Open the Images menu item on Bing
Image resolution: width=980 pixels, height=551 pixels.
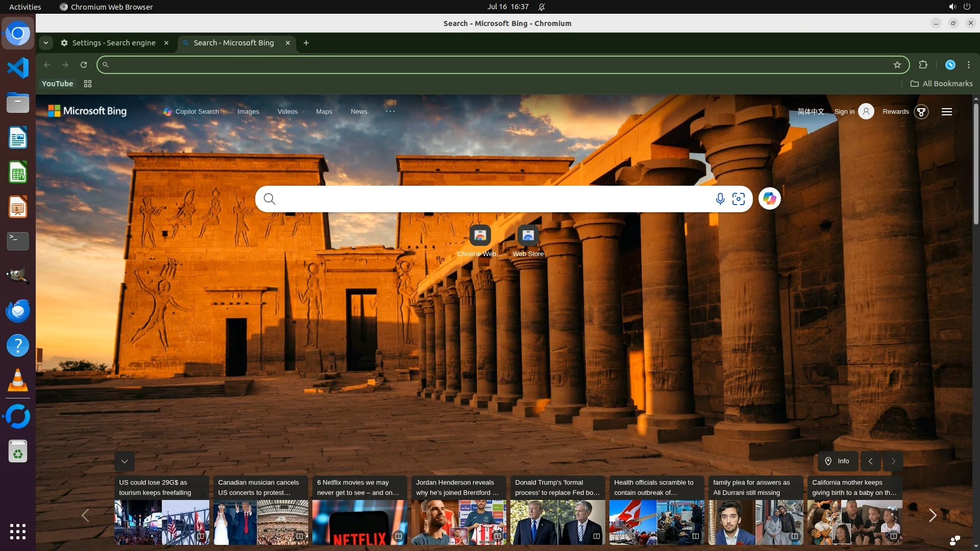tap(248, 112)
